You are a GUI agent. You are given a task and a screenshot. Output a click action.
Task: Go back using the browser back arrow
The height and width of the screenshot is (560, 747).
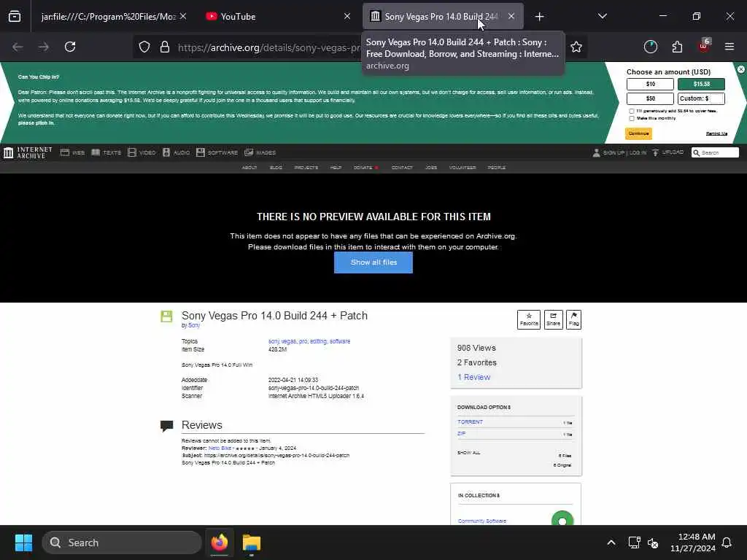18,47
